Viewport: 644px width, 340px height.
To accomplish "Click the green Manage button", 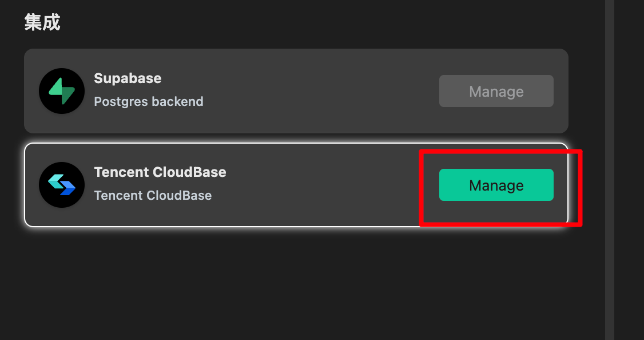I will point(496,185).
